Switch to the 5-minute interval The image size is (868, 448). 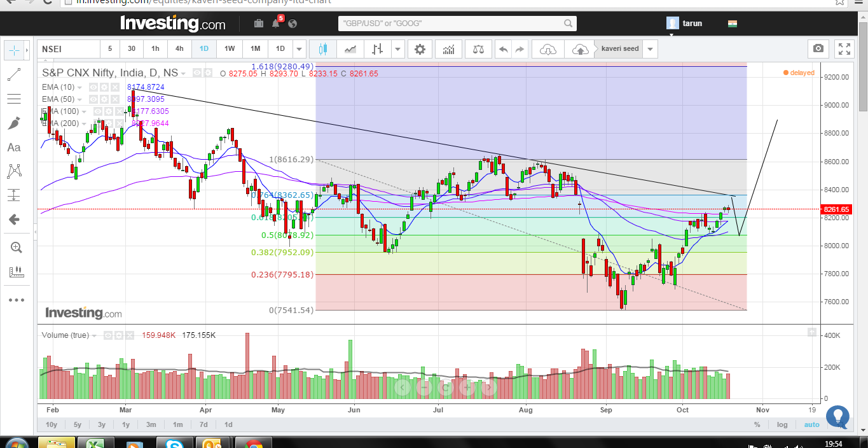tap(109, 49)
